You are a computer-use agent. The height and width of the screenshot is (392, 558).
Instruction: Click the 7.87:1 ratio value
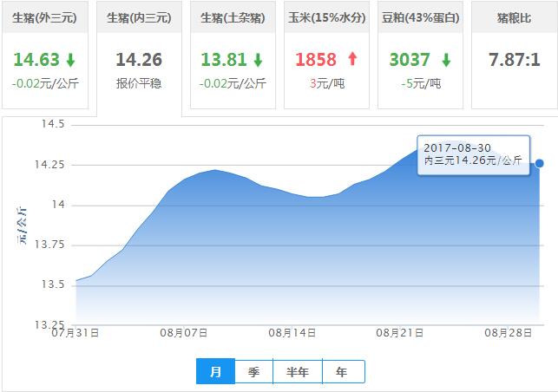[x=515, y=59]
